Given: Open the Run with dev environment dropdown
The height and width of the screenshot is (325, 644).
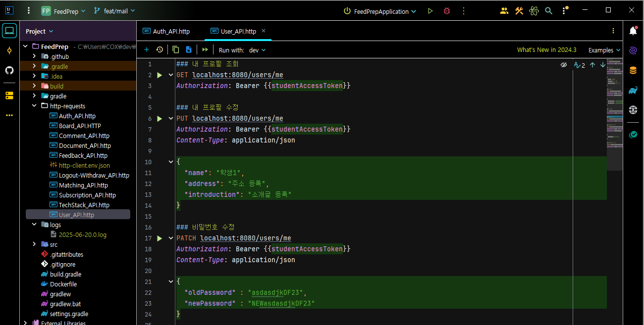Looking at the screenshot, I should pos(257,50).
